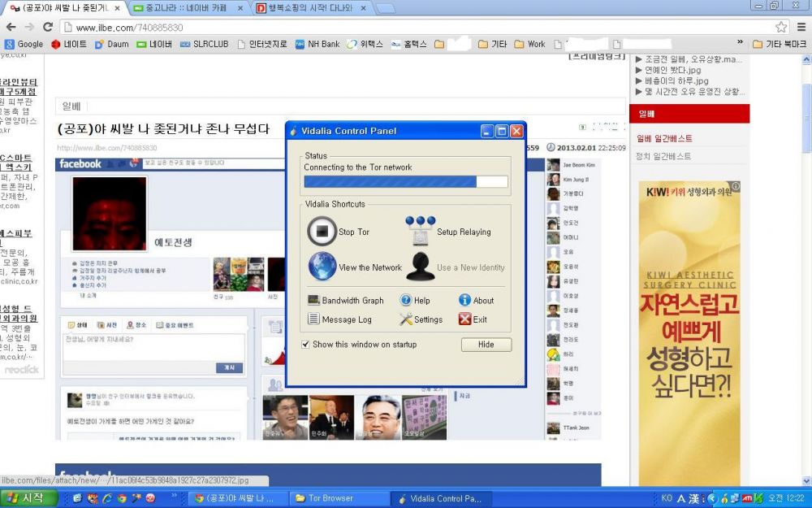The image size is (812, 508).
Task: Expand the Work bookmarks folder
Action: click(x=529, y=44)
